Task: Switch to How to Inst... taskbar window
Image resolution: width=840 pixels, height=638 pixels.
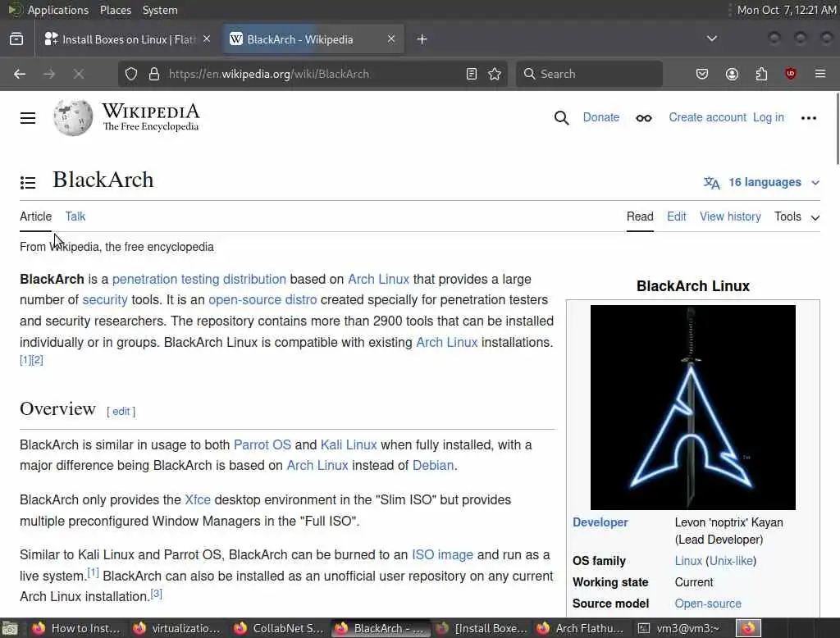Action: coord(76,628)
